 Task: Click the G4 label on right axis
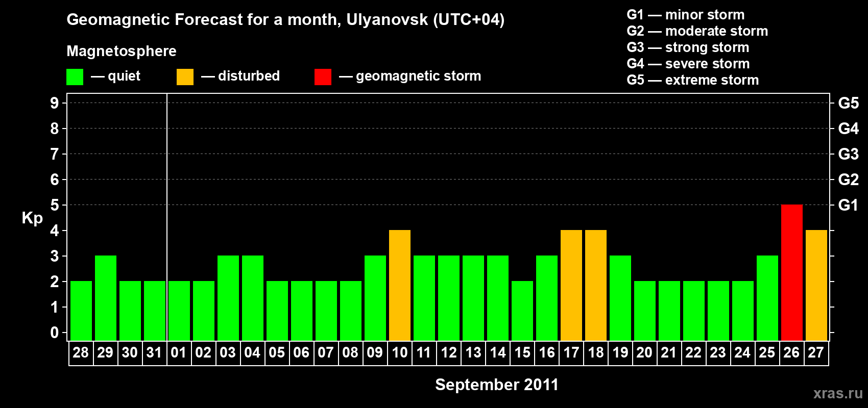(848, 129)
